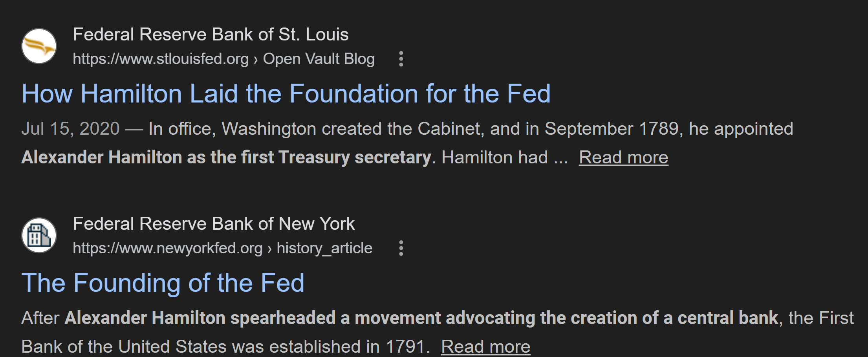Click "Read more" after "established in 1791"
The image size is (868, 357).
tap(485, 347)
